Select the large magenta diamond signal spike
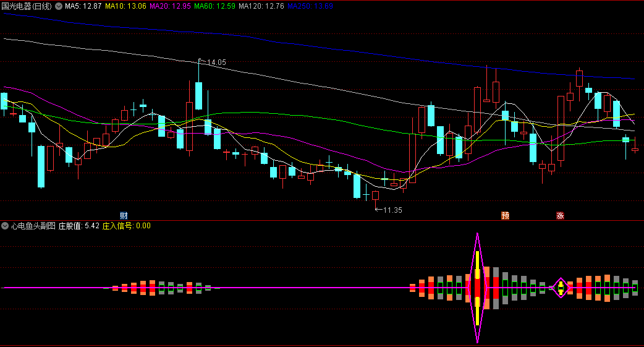Image resolution: width=644 pixels, height=347 pixels. pyautogui.click(x=477, y=288)
